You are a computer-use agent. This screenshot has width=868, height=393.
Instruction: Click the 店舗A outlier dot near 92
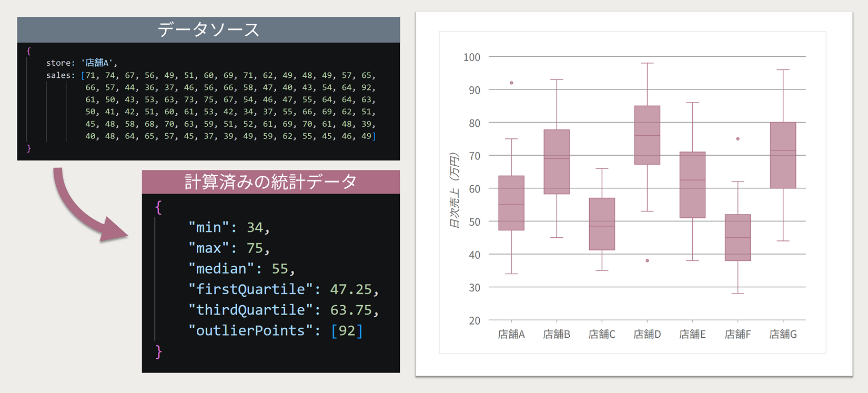click(511, 83)
